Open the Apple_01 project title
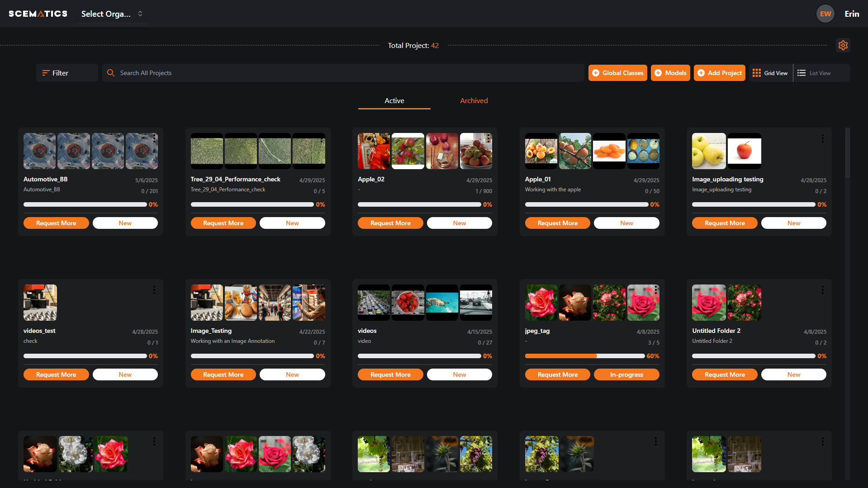The width and height of the screenshot is (868, 488). [x=538, y=179]
